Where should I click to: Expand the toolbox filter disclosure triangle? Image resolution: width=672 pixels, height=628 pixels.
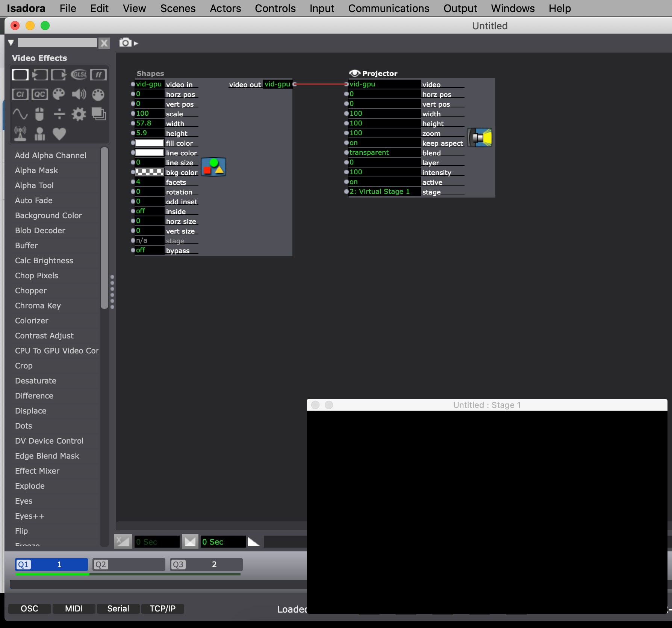(11, 43)
